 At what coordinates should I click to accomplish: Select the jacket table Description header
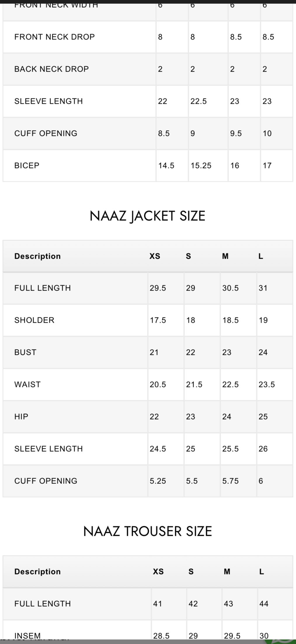38,256
